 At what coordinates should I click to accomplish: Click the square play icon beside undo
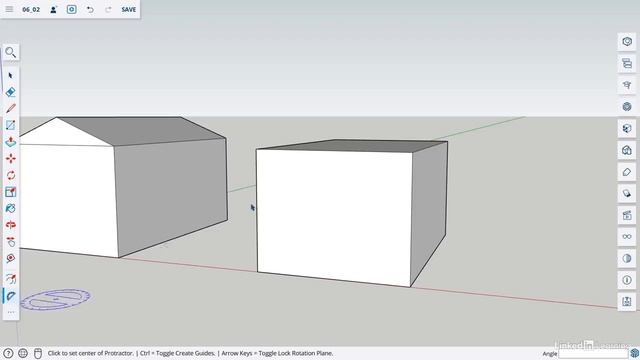(x=71, y=9)
